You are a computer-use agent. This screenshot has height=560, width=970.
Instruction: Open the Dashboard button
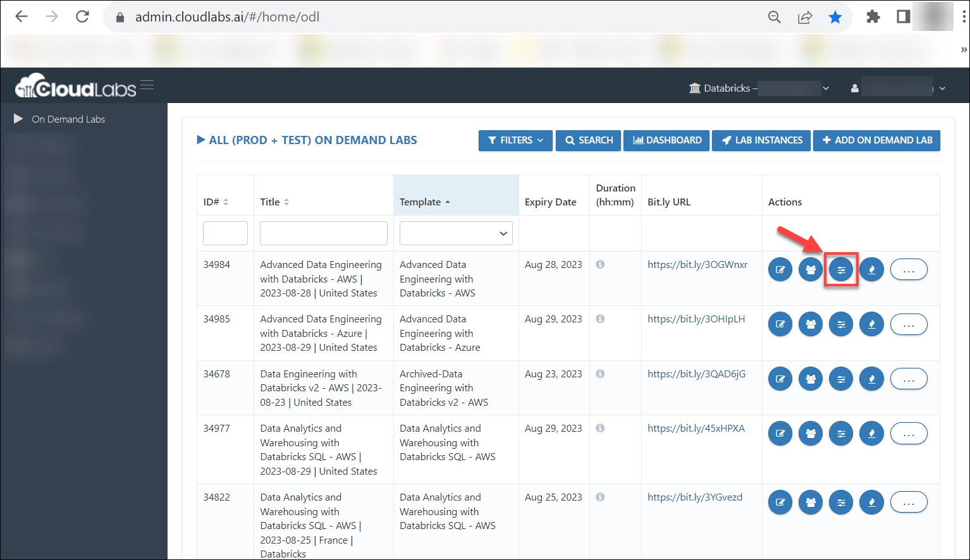point(666,140)
